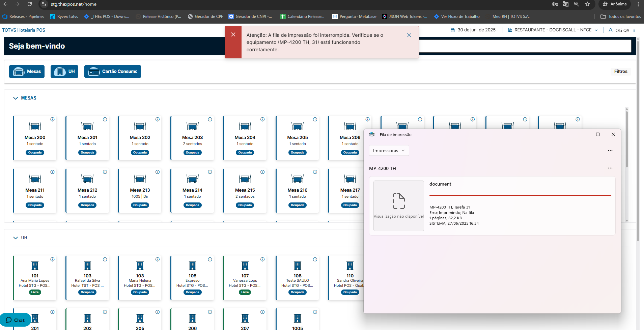Screen dimensions: 644x330
Task: Click the document red progress bar
Action: 520,195
